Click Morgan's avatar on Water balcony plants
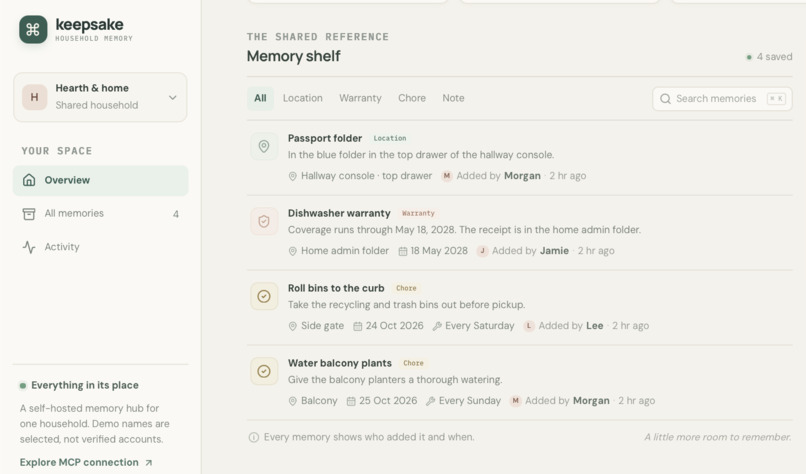The image size is (806, 474). coord(516,401)
